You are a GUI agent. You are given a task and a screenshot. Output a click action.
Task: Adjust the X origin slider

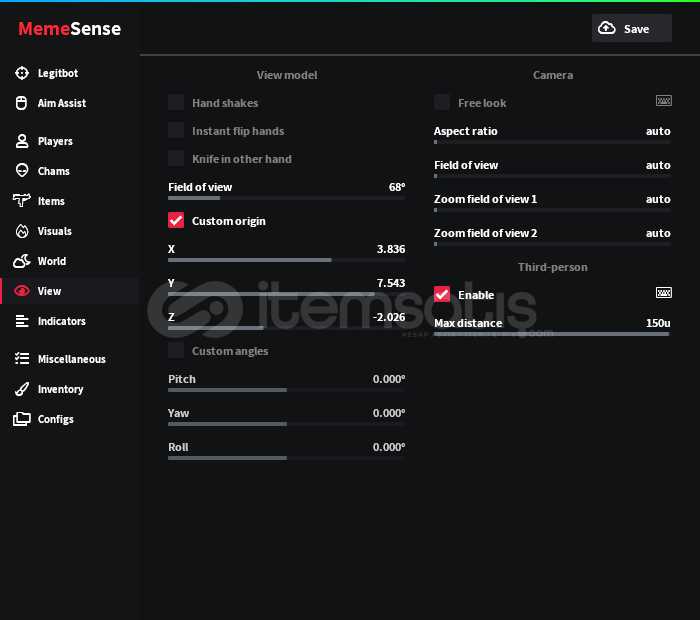click(287, 260)
